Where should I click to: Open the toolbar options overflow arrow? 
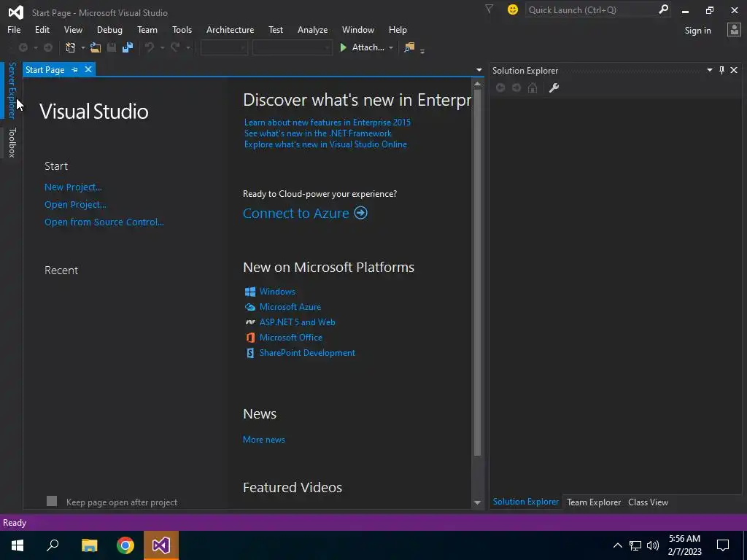point(422,51)
